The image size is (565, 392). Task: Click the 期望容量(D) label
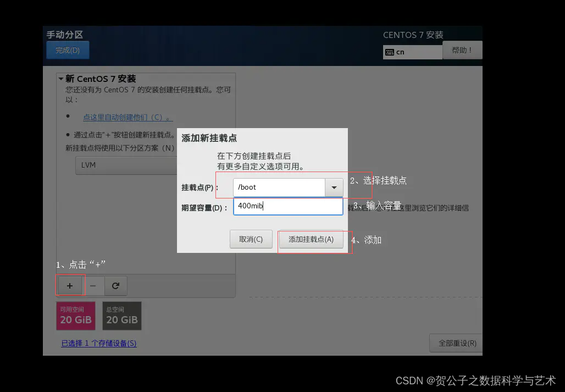tap(204, 208)
